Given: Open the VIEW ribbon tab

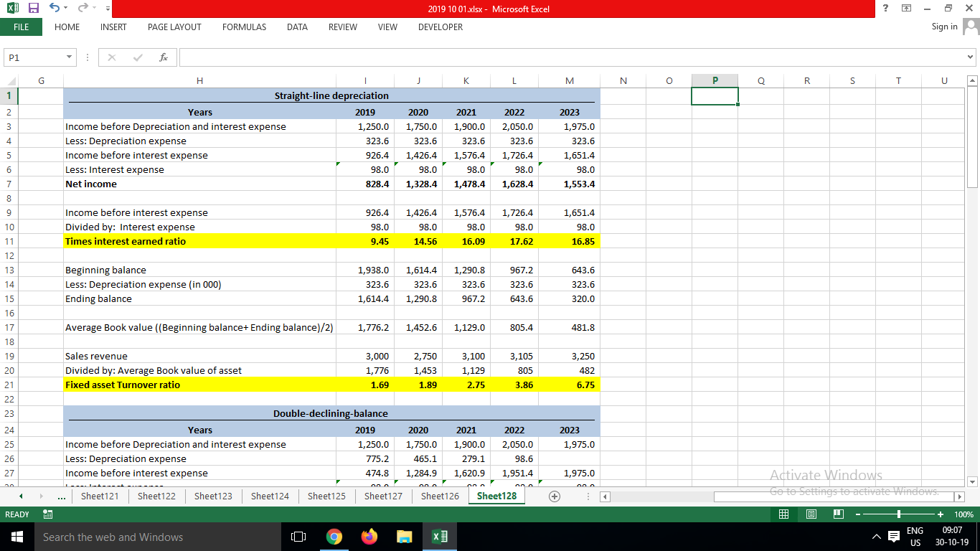Looking at the screenshot, I should (387, 27).
